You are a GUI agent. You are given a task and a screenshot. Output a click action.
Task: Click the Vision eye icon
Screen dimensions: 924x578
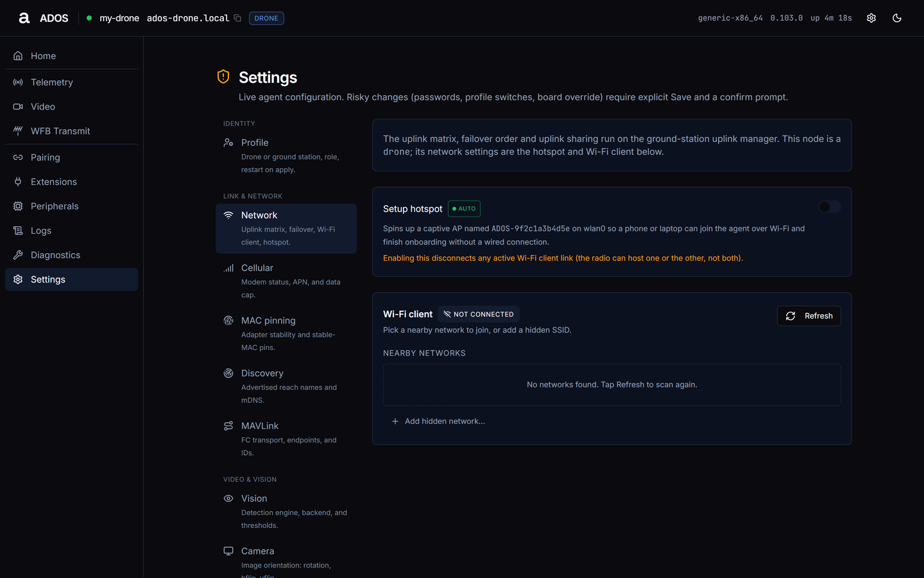click(228, 498)
